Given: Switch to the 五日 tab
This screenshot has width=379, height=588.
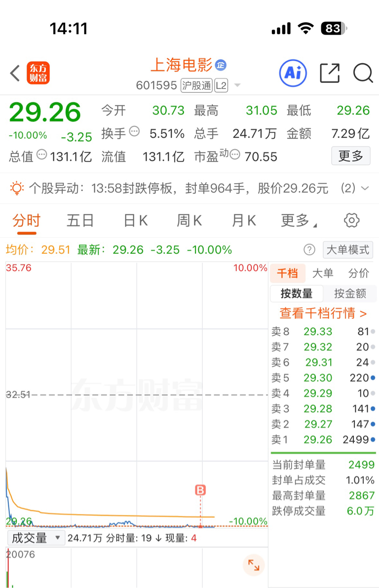Looking at the screenshot, I should tap(80, 221).
